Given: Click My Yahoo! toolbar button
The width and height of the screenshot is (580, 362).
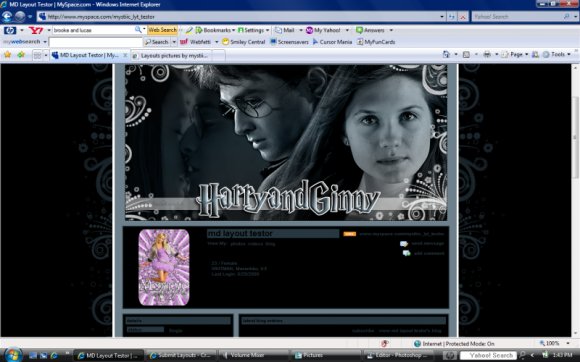Looking at the screenshot, I should click(323, 30).
